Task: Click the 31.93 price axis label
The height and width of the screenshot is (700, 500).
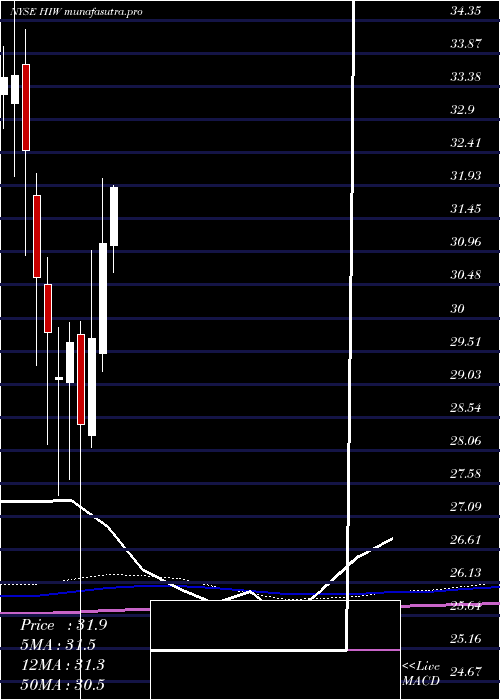Action: click(465, 176)
